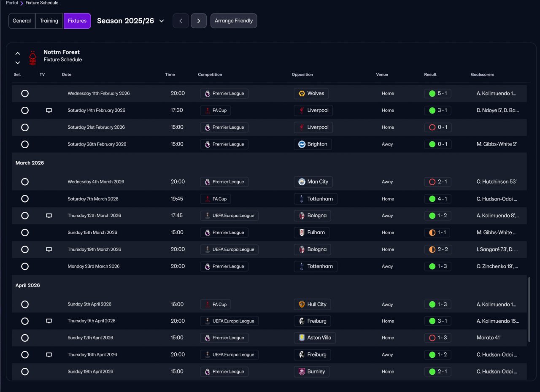Click the date "Sunday 5th April 2026"

89,304
